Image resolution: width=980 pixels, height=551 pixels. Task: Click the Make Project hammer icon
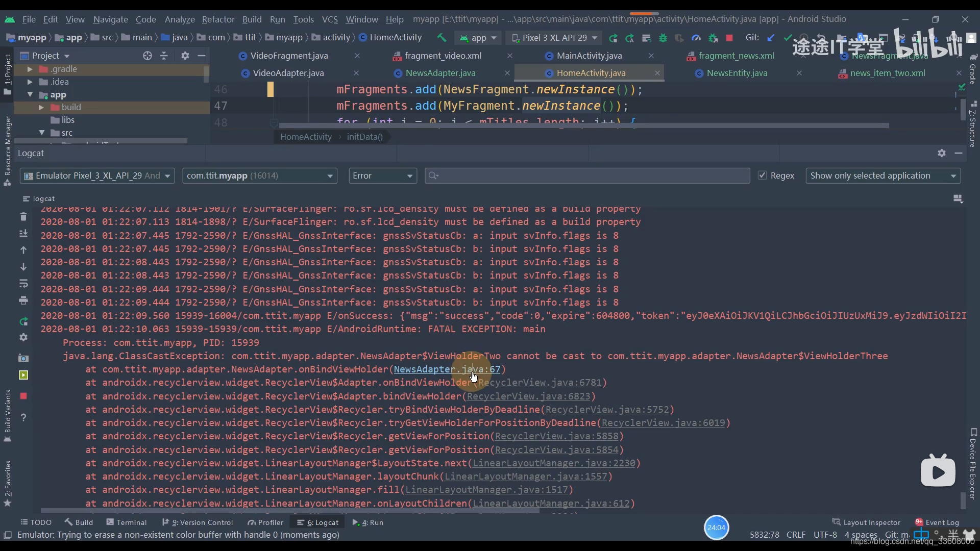pyautogui.click(x=442, y=38)
